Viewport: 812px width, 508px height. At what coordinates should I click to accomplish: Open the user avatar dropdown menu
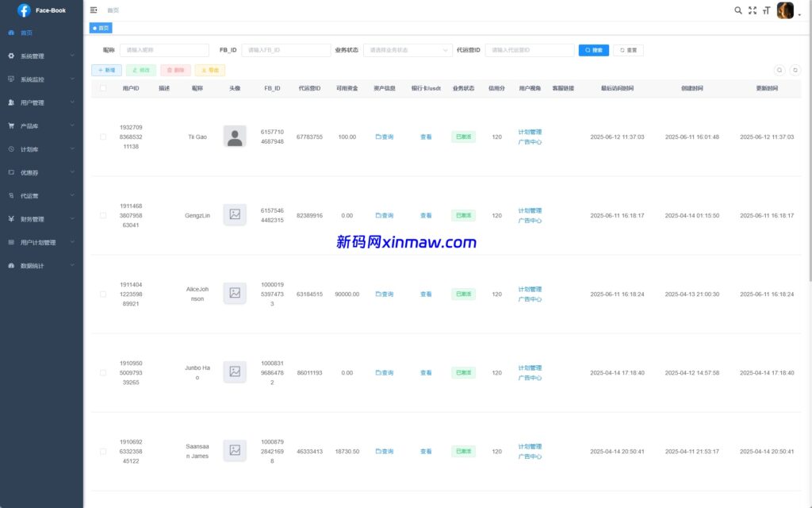[x=785, y=10]
